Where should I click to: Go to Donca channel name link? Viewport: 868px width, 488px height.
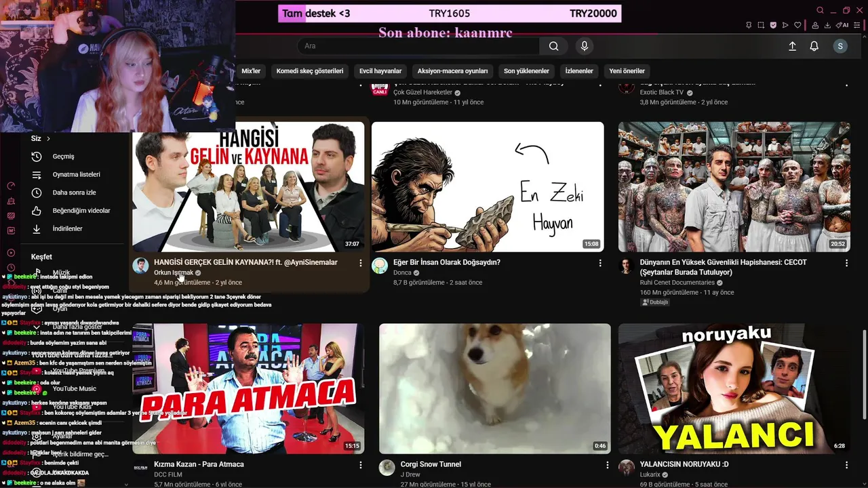point(402,272)
